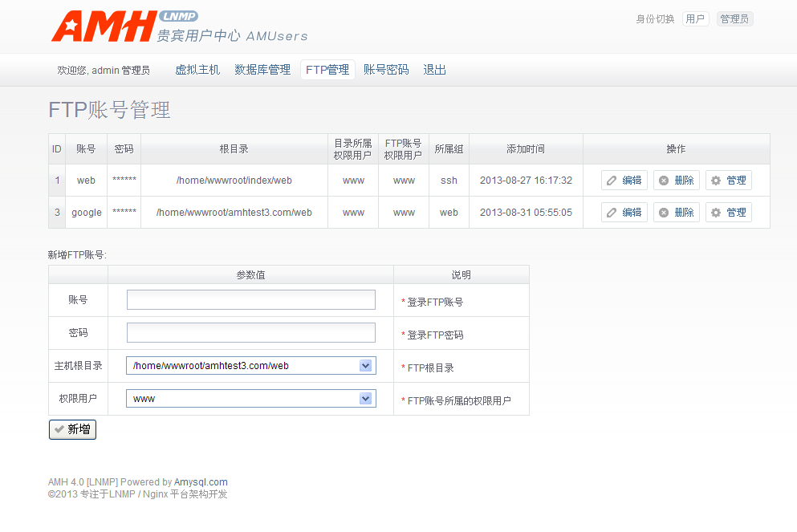Click the delete X icon for google account
Screen dimensions: 797x532
tap(664, 213)
